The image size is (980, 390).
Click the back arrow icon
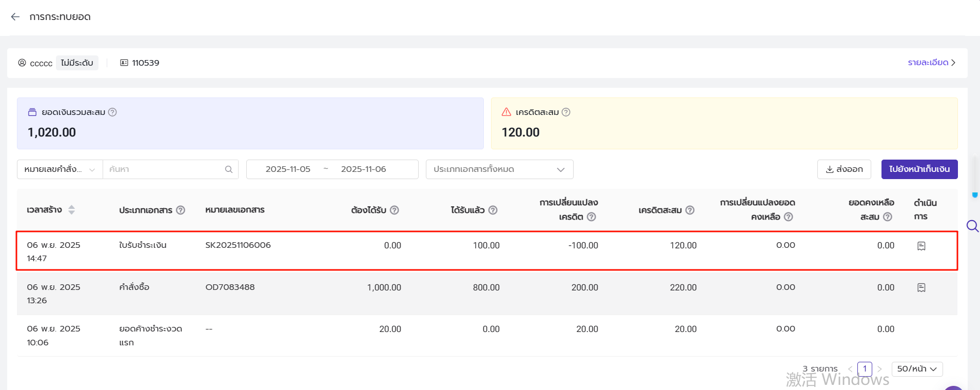click(x=15, y=17)
